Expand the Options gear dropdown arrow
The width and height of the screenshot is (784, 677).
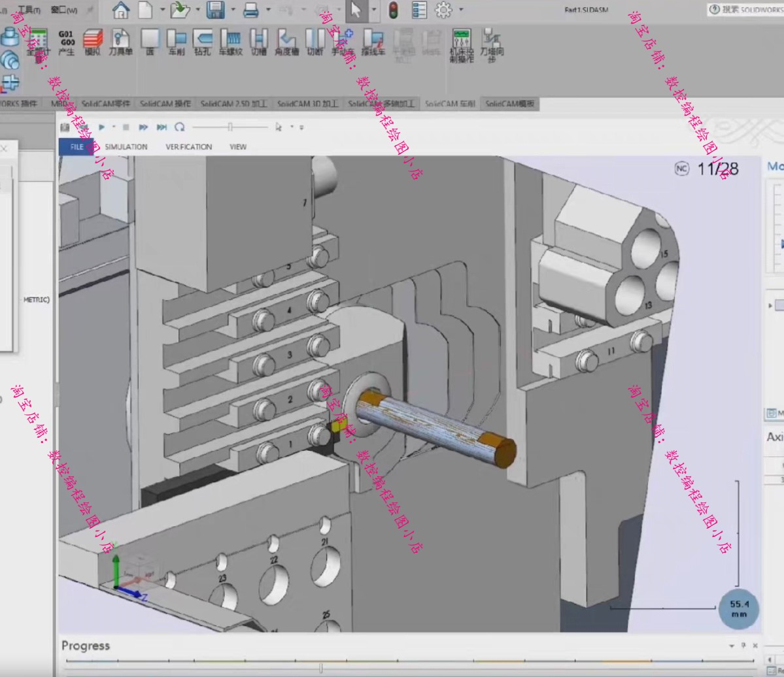tap(461, 10)
